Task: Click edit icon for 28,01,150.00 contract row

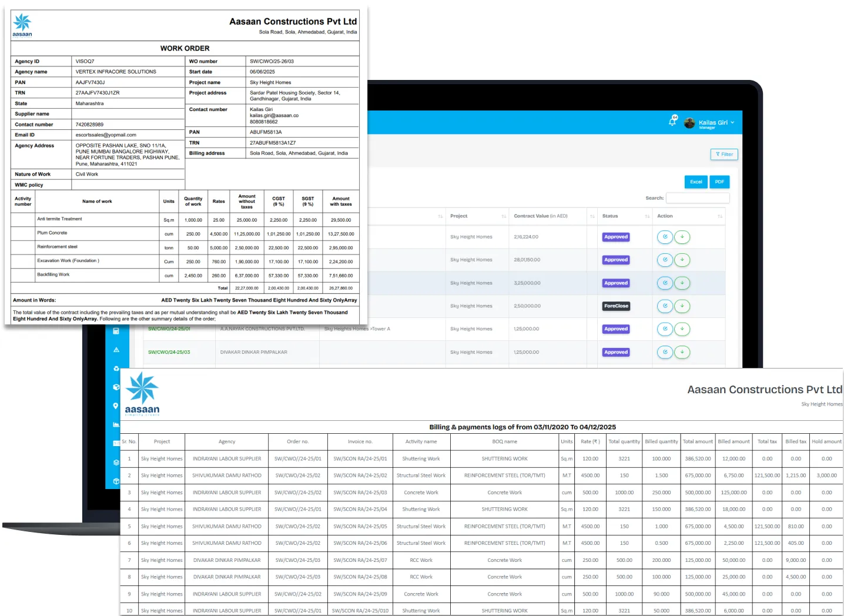Action: click(x=665, y=260)
